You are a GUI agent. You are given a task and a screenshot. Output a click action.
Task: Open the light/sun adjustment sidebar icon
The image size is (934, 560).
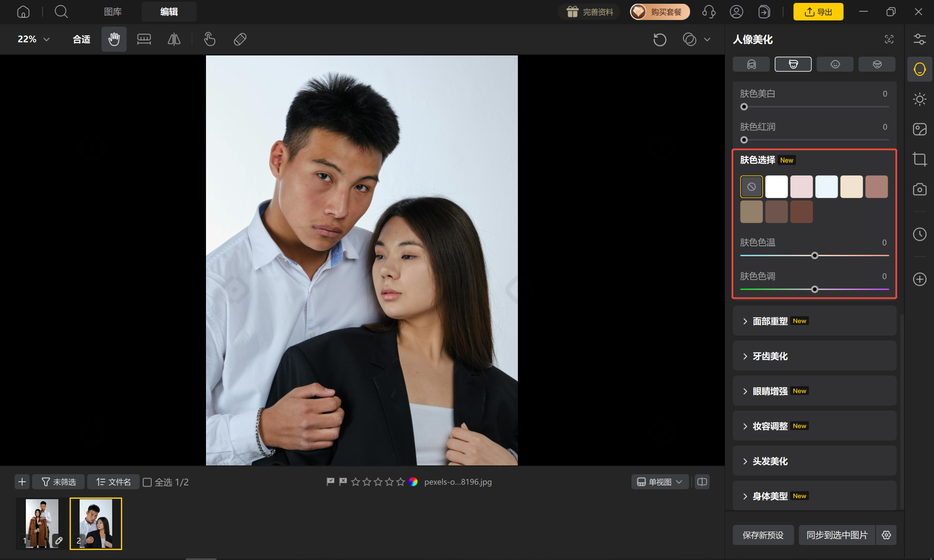tap(919, 99)
